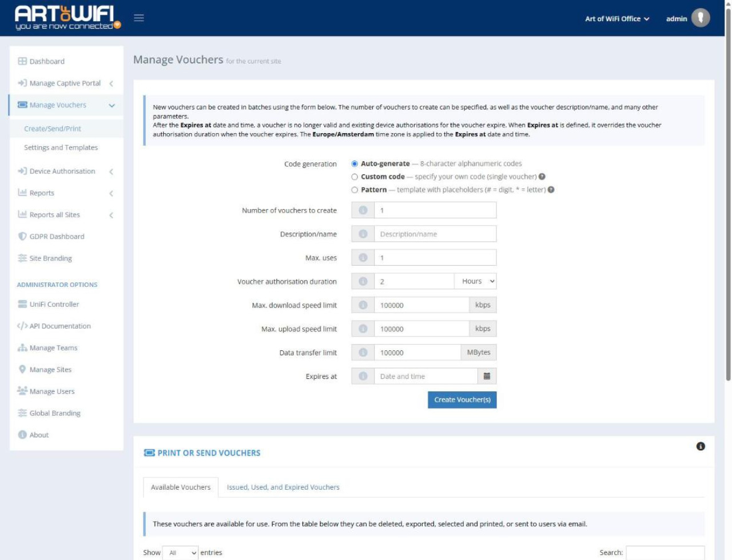
Task: Expand the Reports all Sites menu
Action: [66, 215]
